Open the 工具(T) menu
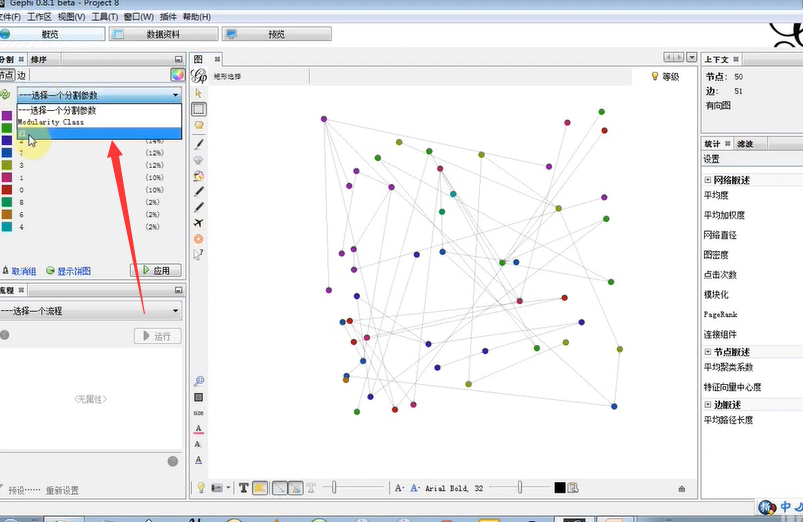 [104, 17]
